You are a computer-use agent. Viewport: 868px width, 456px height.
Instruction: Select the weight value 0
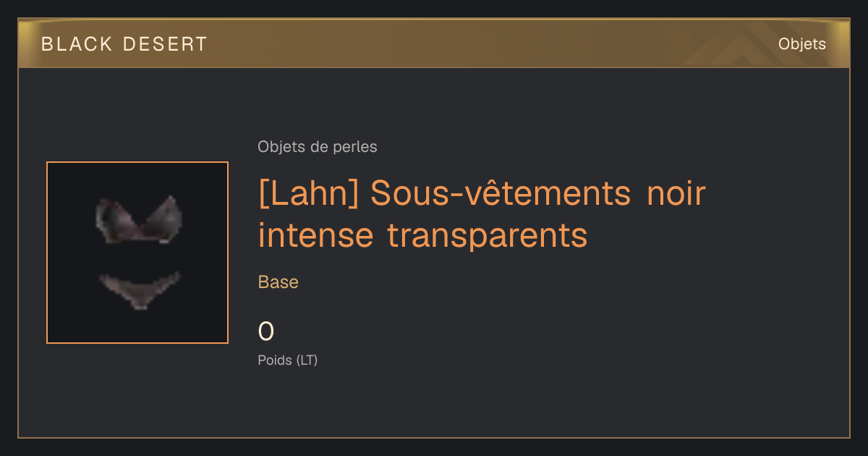[266, 332]
